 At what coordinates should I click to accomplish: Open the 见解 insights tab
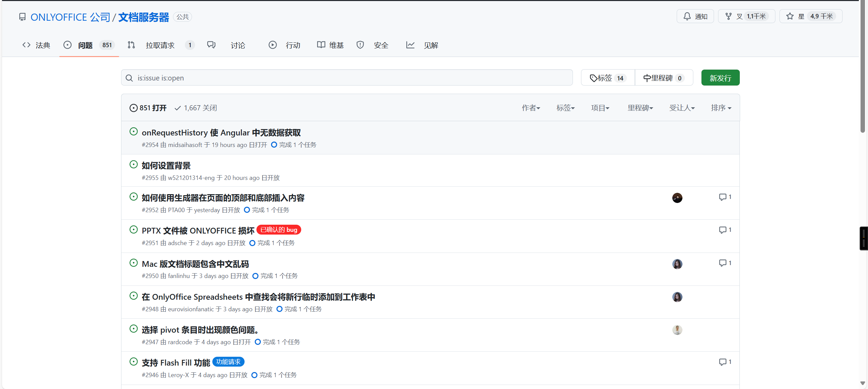(422, 45)
